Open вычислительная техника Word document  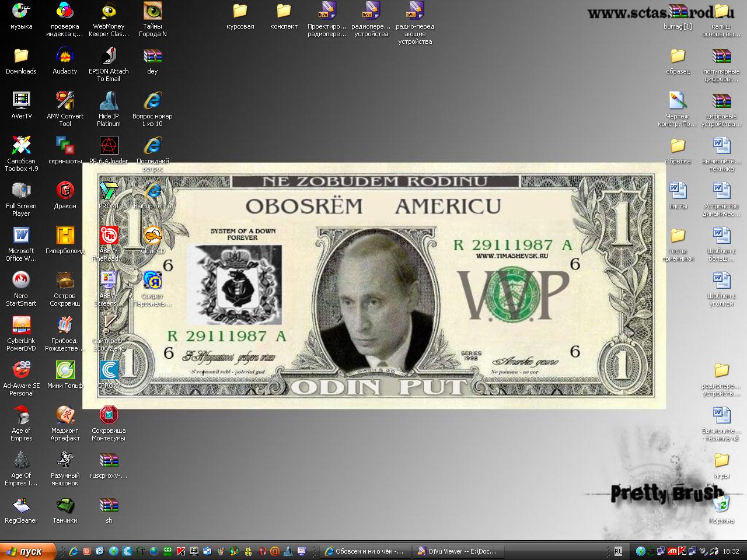721,155
